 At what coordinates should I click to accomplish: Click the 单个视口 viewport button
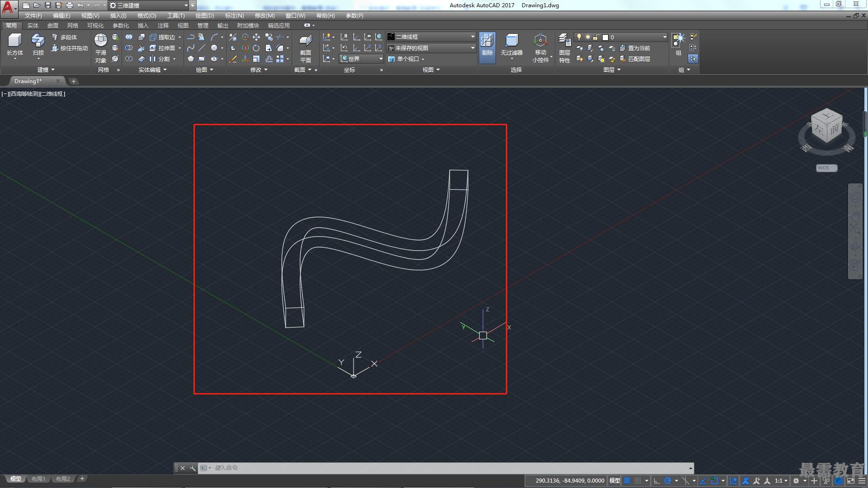(406, 59)
